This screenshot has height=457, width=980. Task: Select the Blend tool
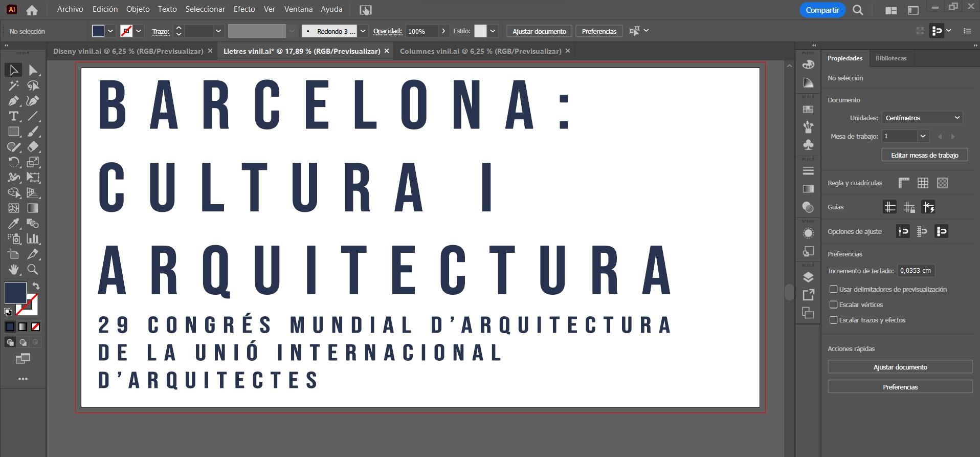coord(33,224)
